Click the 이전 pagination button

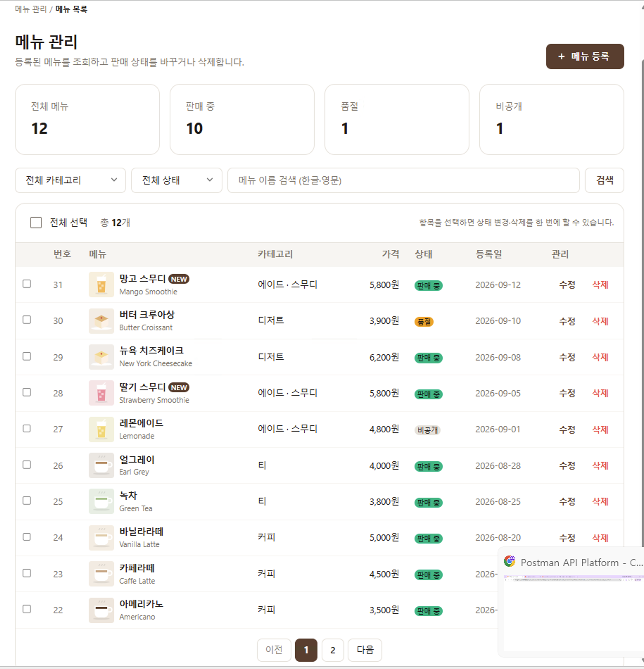(x=274, y=650)
